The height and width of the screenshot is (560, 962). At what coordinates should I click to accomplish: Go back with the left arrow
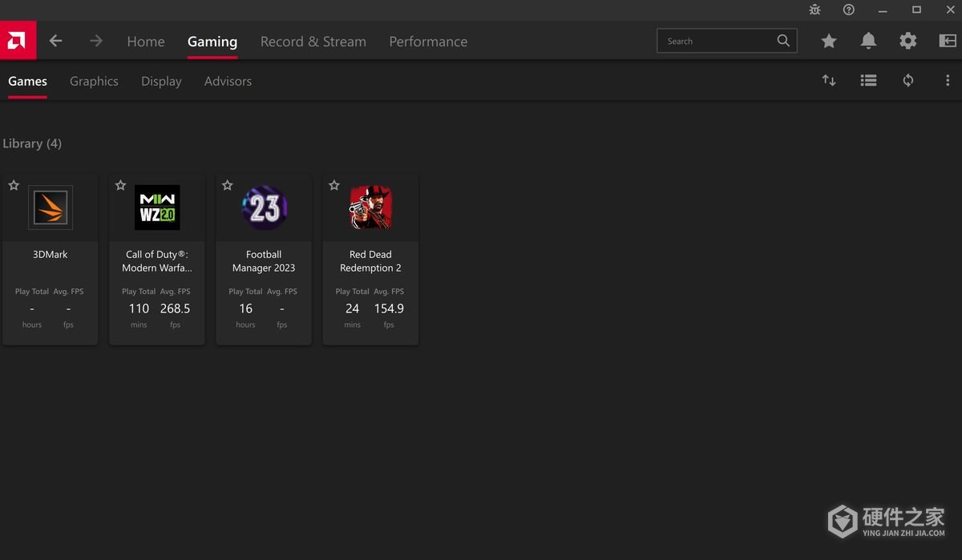[x=55, y=41]
